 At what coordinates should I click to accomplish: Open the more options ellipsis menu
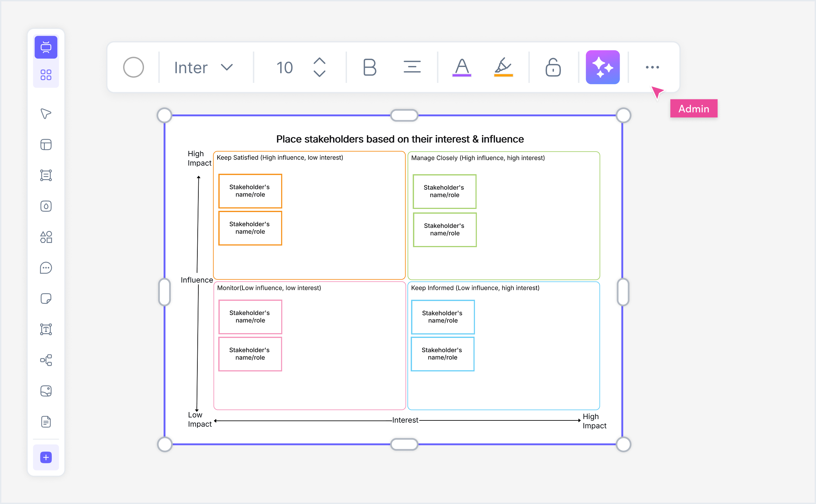pos(652,67)
